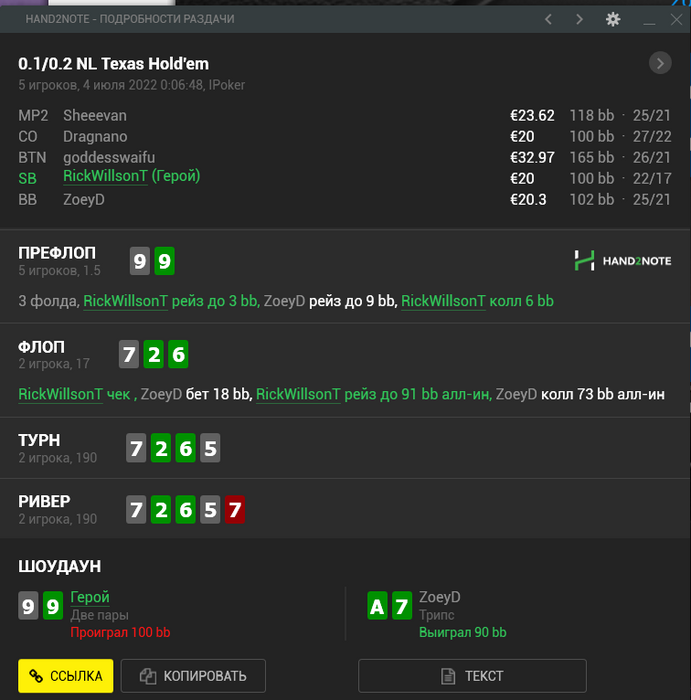Click the ТЕКСТ button
Viewport: 691px width, 700px height.
pos(472,676)
